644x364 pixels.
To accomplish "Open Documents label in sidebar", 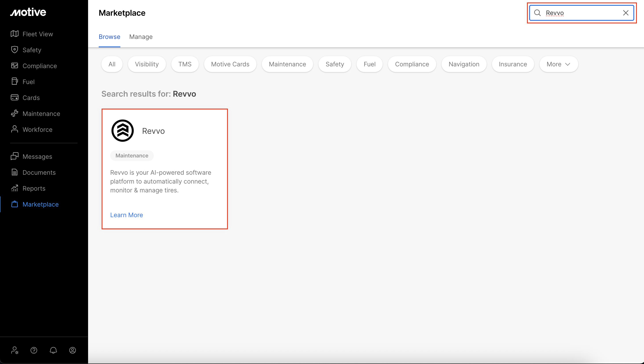I will pos(39,172).
